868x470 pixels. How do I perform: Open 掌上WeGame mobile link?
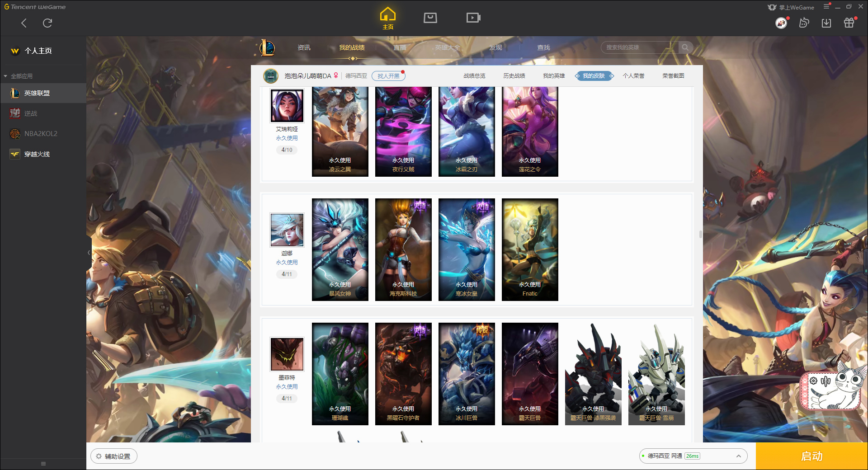click(791, 7)
